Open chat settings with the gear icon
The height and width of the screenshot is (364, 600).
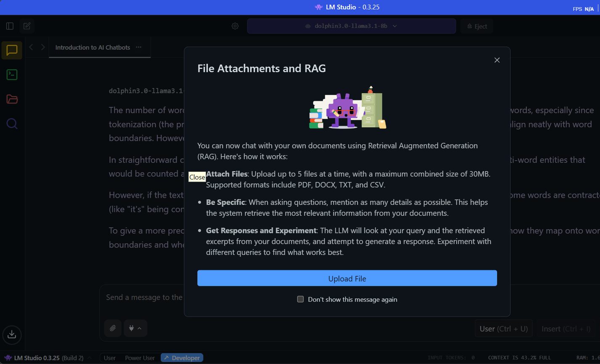pos(235,26)
